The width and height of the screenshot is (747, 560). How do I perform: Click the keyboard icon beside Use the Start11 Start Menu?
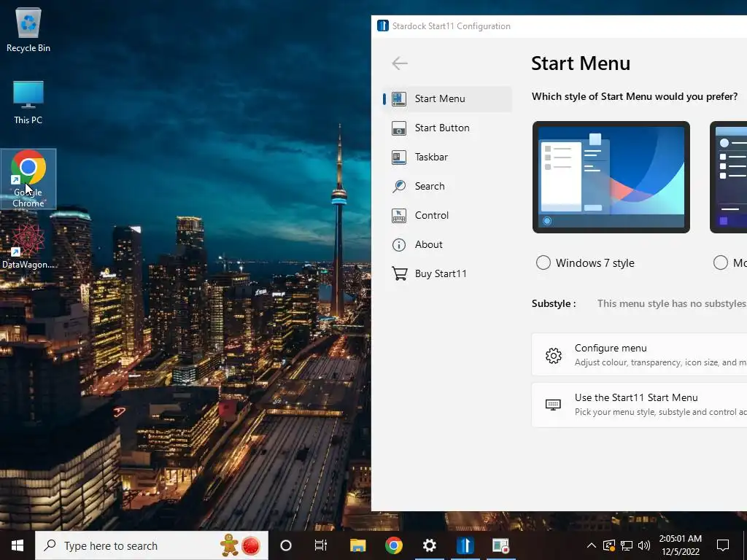pyautogui.click(x=553, y=405)
